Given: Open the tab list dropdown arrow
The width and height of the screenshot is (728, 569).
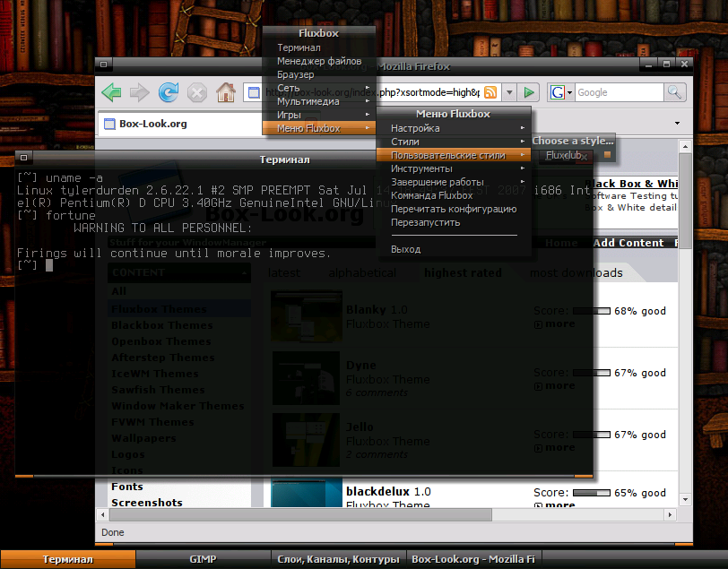Looking at the screenshot, I should coord(677,123).
